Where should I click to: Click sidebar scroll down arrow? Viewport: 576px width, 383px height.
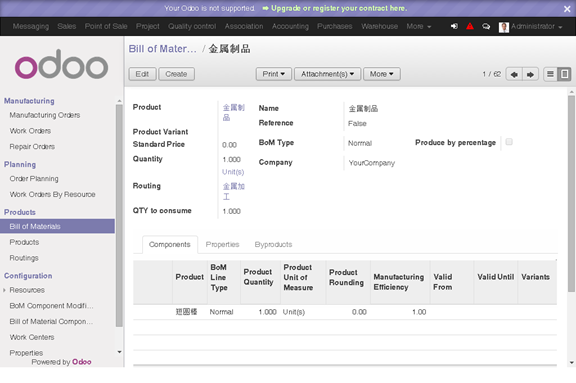coord(119,352)
